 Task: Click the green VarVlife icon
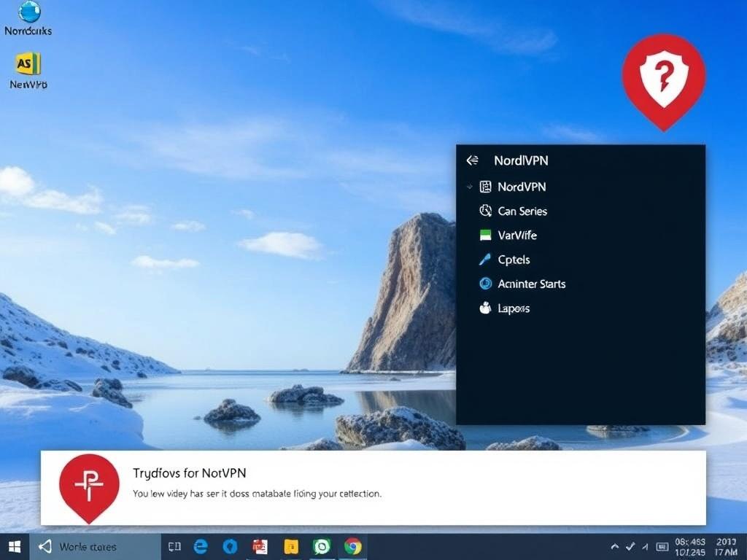coord(485,236)
